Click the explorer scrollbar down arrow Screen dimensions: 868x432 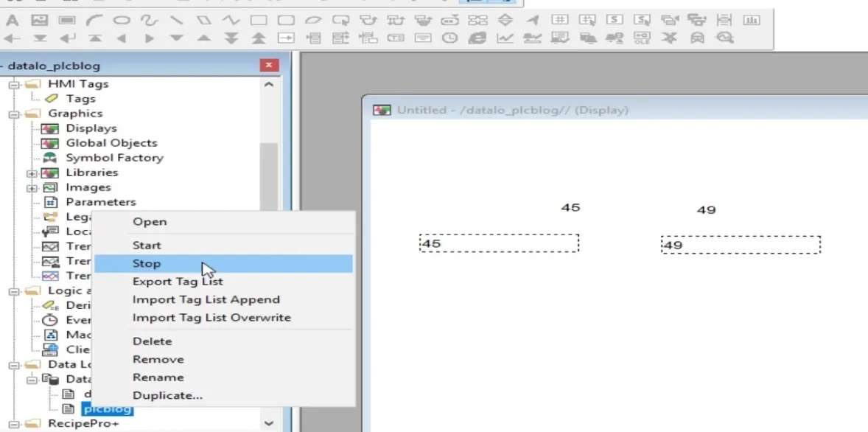click(268, 423)
